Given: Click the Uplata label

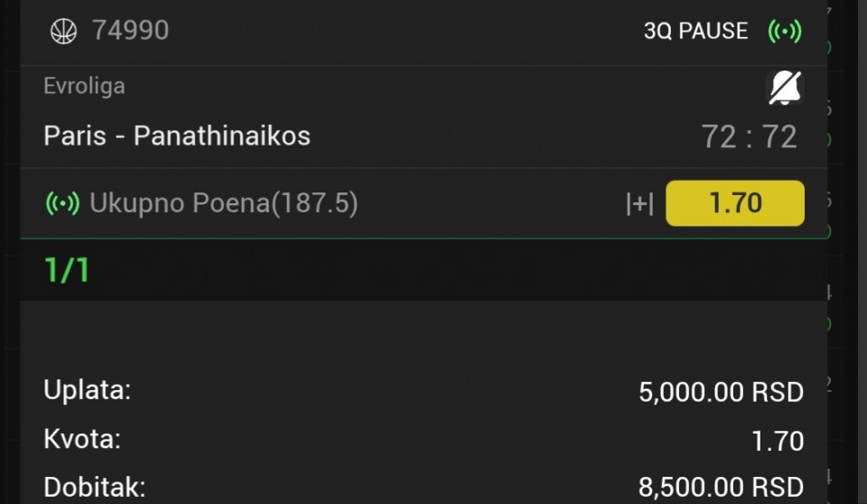Looking at the screenshot, I should (x=87, y=391).
